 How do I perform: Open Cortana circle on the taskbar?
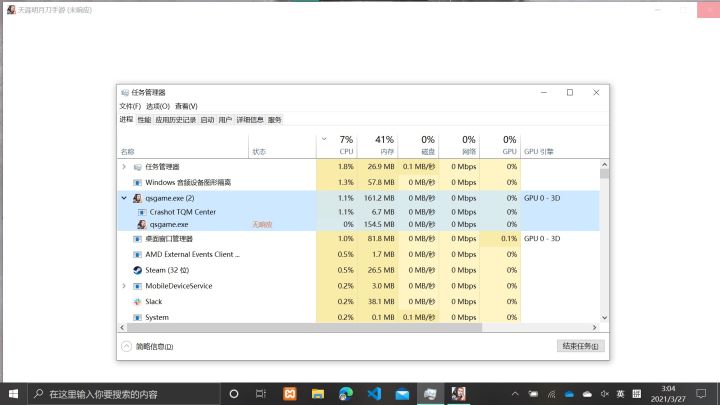[x=234, y=394]
